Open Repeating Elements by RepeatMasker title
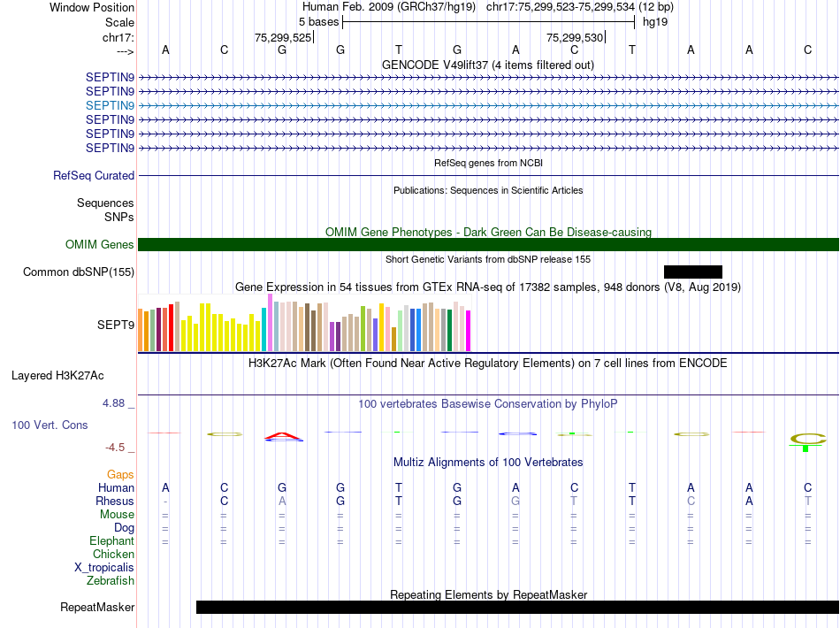The image size is (840, 628). click(x=488, y=594)
